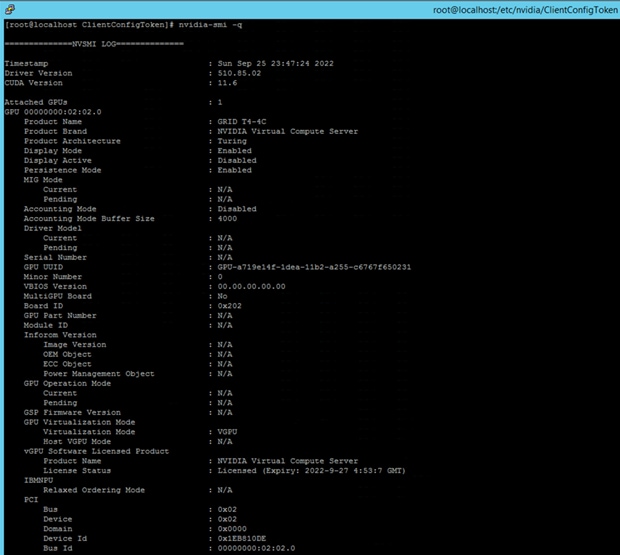Viewport: 620px width, 555px height.
Task: Click the Product Name value GRID T4-4C
Action: tap(242, 122)
